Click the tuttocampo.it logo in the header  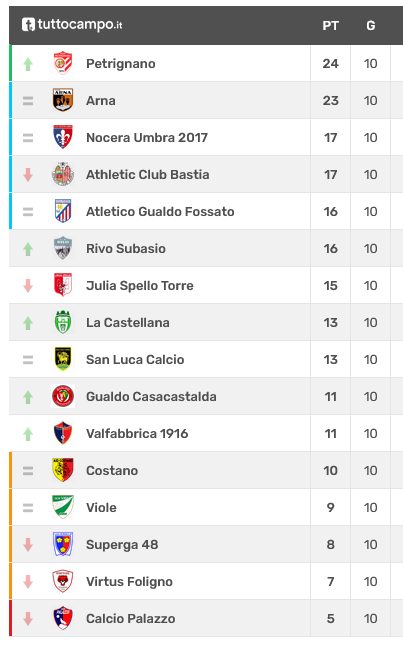coord(72,25)
